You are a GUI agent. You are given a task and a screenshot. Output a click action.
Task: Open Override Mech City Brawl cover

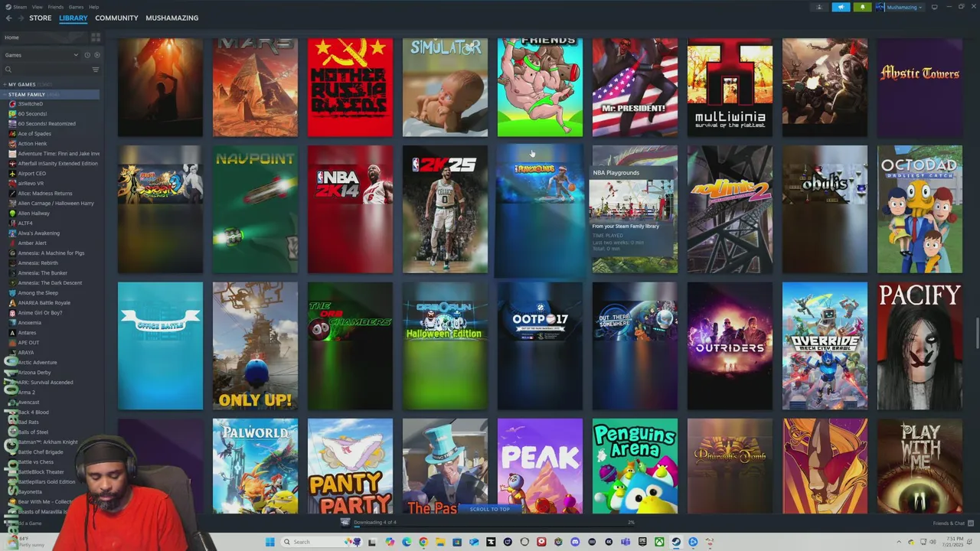pyautogui.click(x=825, y=346)
